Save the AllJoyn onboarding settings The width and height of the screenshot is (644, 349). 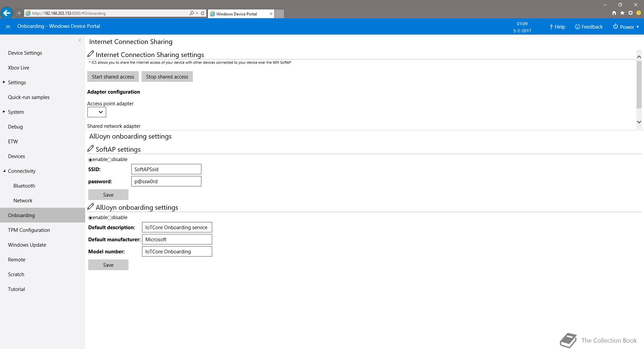(x=108, y=265)
